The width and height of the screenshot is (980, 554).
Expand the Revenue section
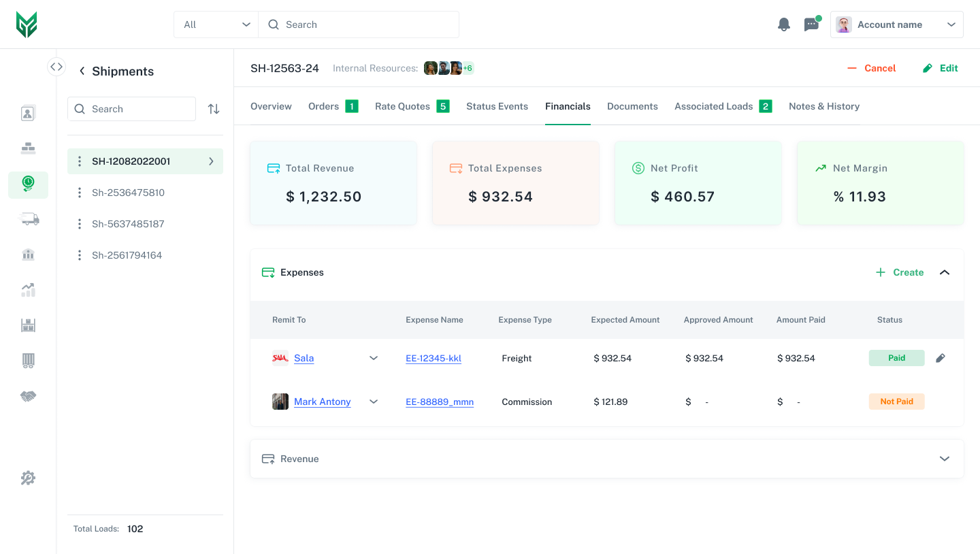click(x=945, y=459)
